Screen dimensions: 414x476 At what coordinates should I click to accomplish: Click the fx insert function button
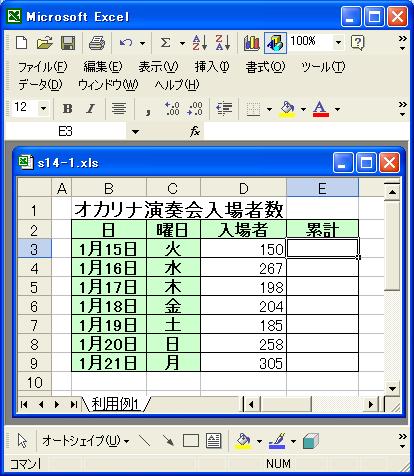[x=195, y=131]
